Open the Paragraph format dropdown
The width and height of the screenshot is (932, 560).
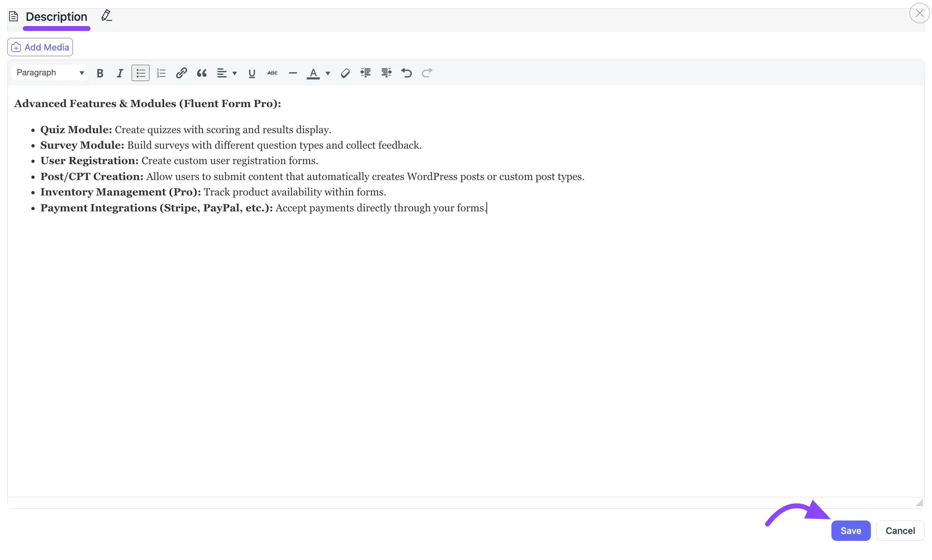click(50, 73)
